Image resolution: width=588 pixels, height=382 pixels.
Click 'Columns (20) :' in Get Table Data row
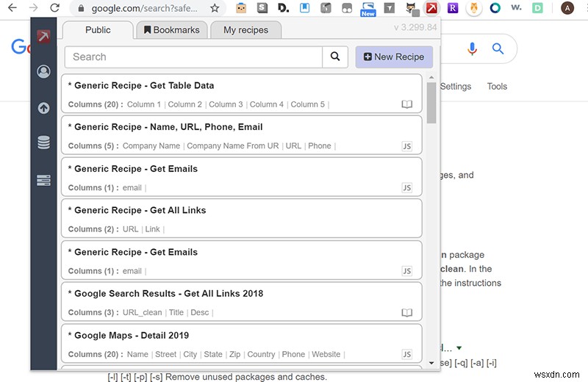96,104
